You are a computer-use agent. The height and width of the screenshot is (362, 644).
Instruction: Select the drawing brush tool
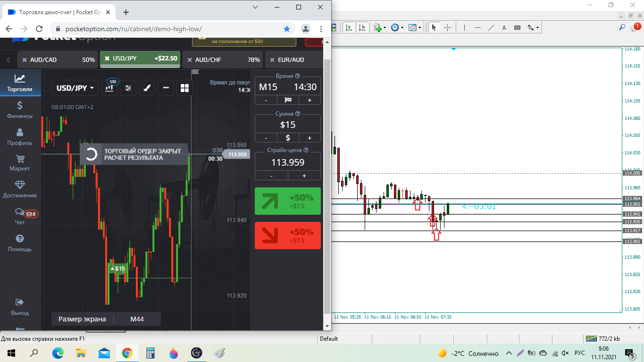coord(147,88)
